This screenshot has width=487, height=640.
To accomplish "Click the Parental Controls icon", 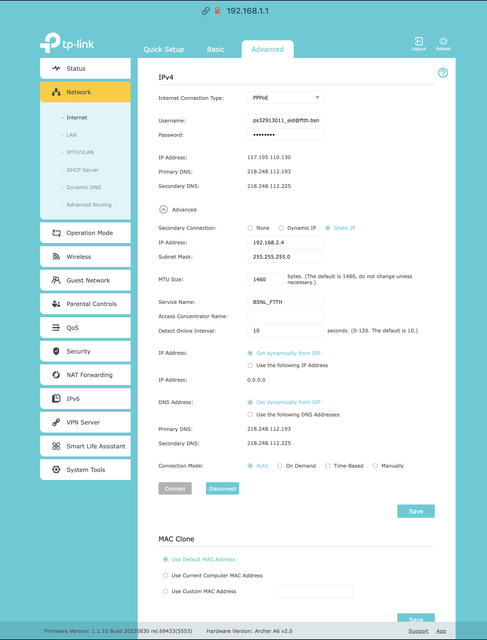I will (x=56, y=304).
